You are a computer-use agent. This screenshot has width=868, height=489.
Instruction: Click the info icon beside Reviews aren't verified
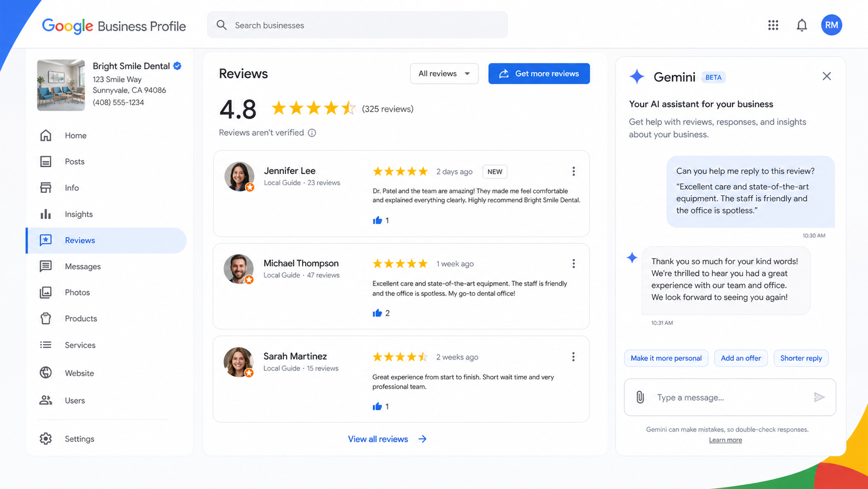point(312,133)
